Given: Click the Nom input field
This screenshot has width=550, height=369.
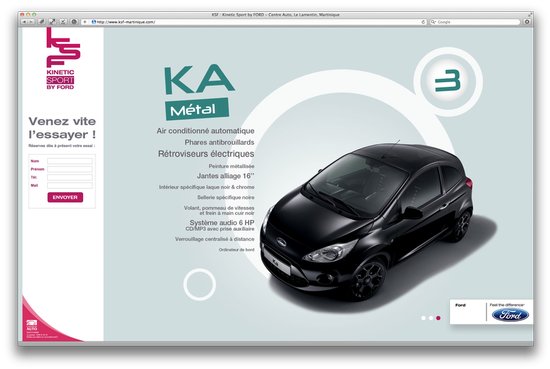Looking at the screenshot, I should (70, 161).
